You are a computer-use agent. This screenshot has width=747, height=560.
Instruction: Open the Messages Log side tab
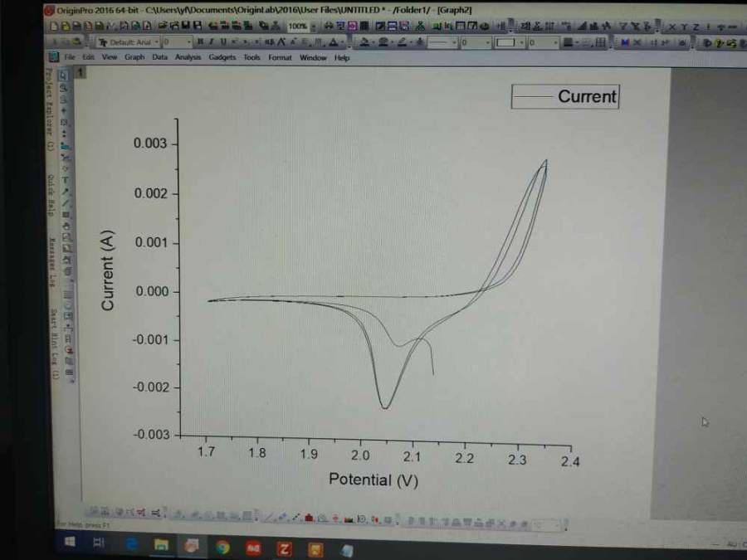[x=52, y=262]
